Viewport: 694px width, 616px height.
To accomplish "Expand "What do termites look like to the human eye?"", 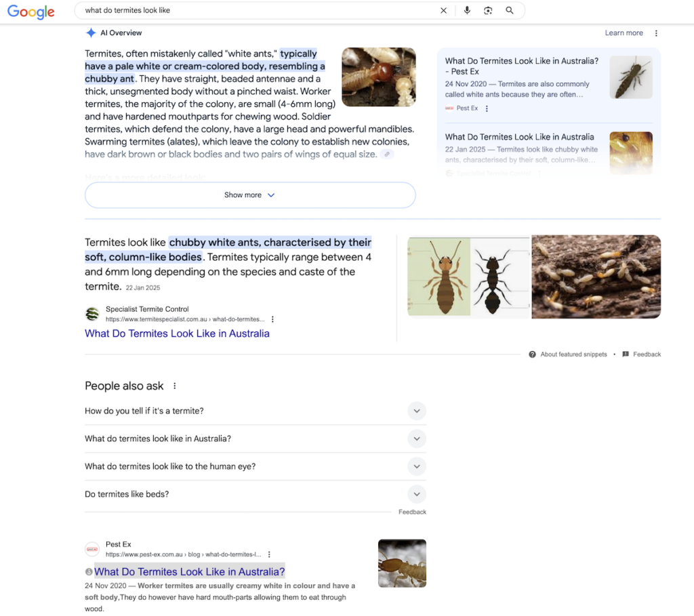I will [256, 466].
